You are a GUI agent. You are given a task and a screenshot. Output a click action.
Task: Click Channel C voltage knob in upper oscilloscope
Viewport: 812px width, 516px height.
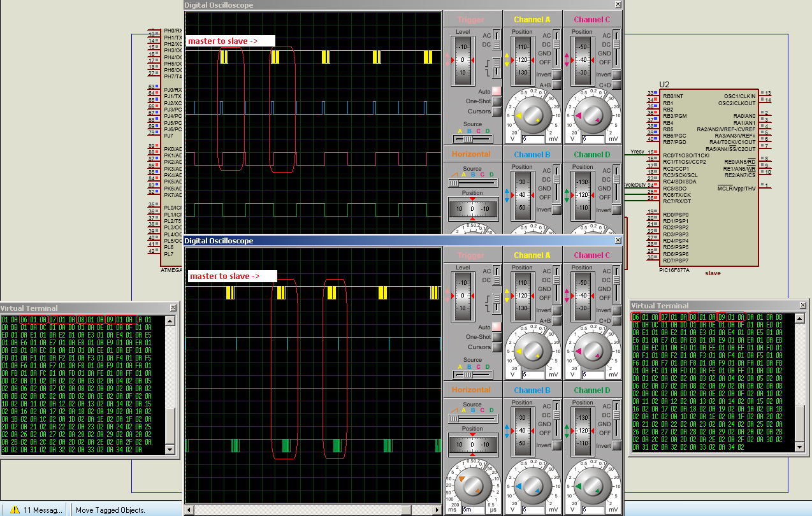592,115
